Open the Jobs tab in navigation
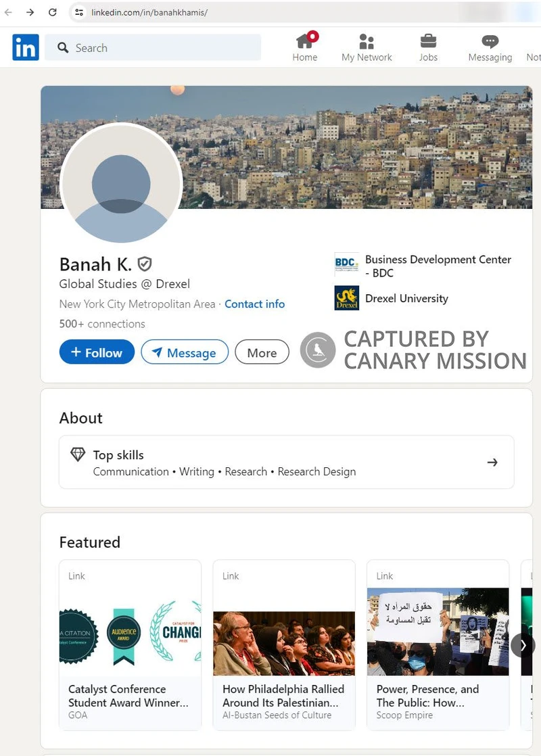 tap(428, 46)
